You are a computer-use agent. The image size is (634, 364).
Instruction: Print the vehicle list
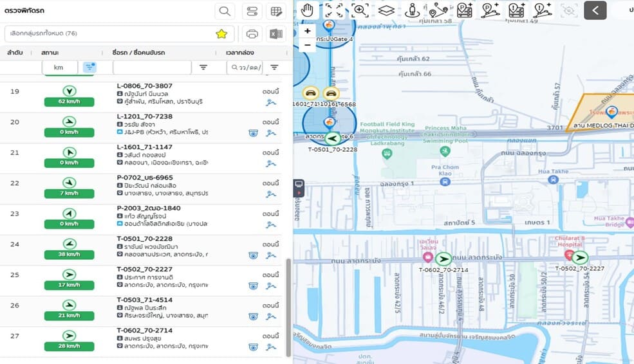pos(252,34)
